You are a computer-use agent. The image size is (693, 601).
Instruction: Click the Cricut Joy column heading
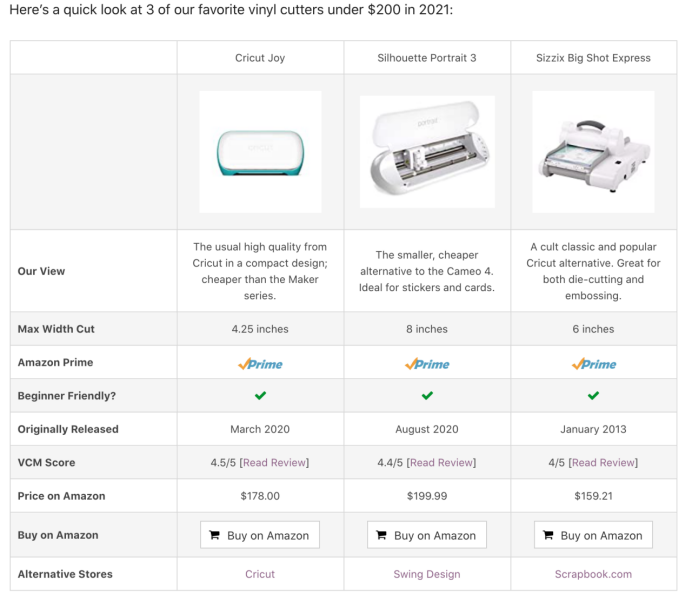pos(260,58)
